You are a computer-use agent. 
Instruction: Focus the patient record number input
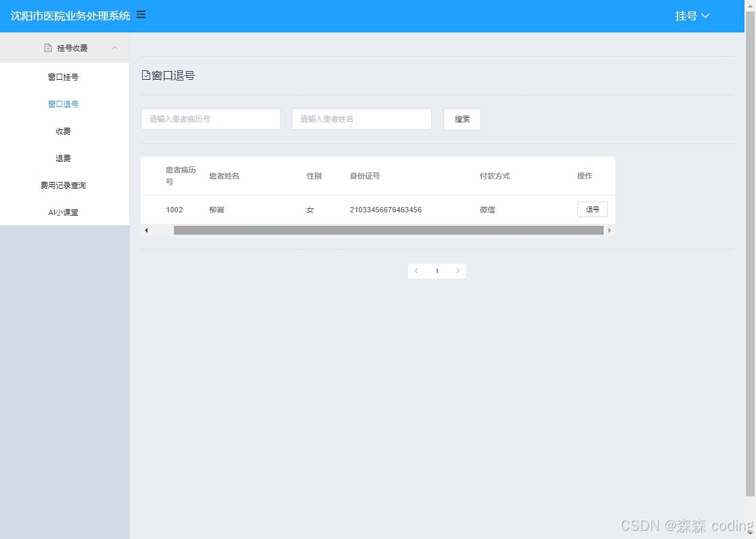(x=210, y=119)
